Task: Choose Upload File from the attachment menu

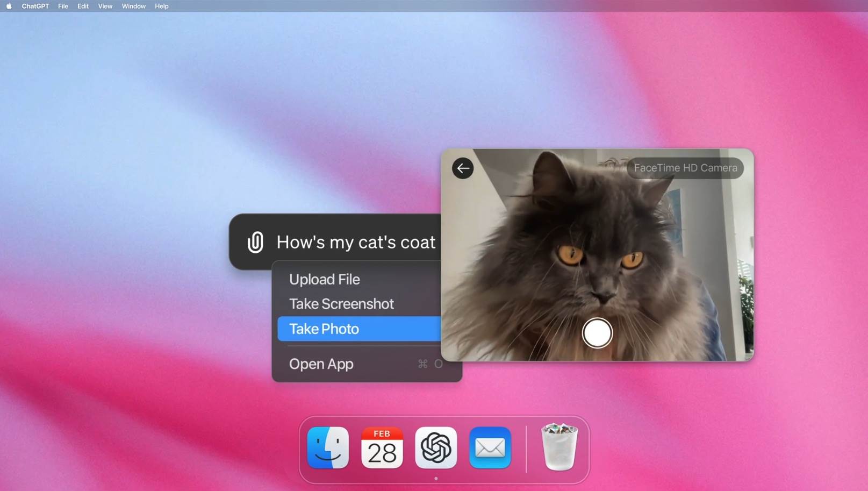Action: (x=325, y=279)
